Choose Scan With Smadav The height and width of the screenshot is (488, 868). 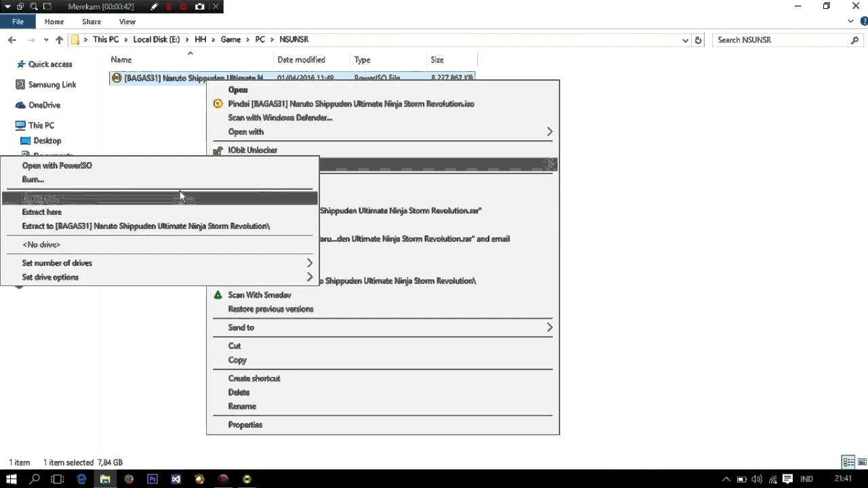click(382, 296)
